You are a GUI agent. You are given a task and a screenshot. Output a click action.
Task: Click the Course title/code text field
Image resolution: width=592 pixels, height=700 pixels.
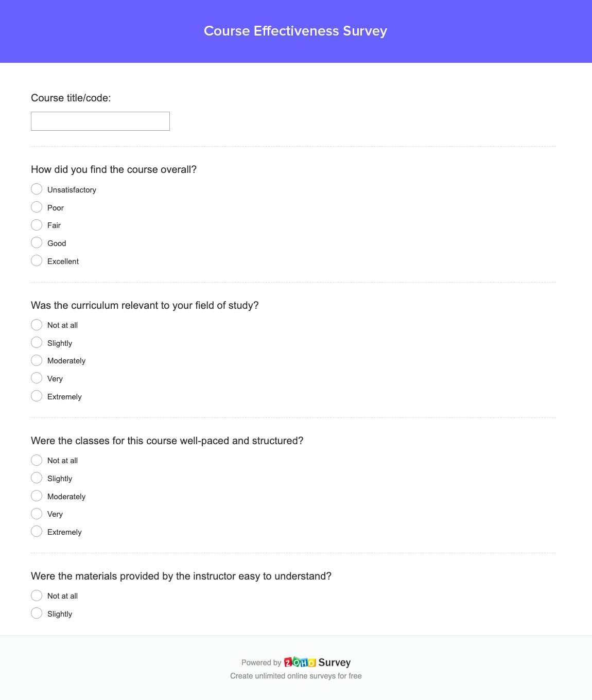(x=100, y=121)
